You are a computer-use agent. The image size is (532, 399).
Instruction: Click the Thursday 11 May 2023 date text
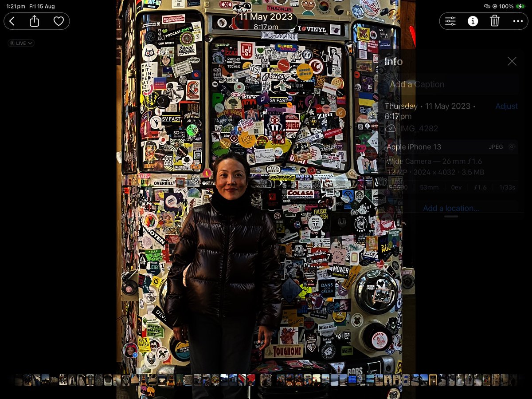(430, 111)
